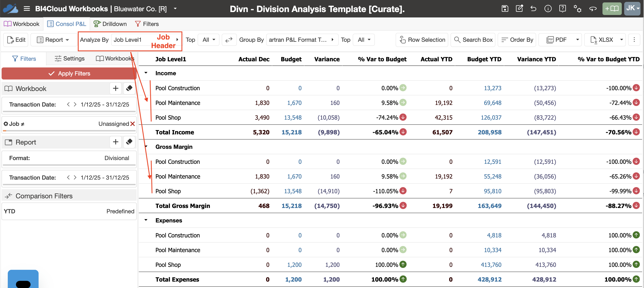This screenshot has height=288, width=644.
Task: Open the Settings tab in side panel
Action: (70, 59)
